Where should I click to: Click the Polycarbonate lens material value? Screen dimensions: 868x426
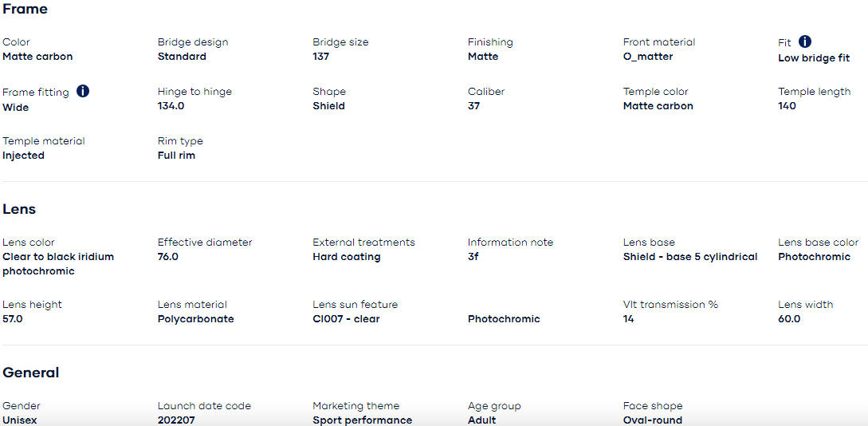tap(195, 319)
